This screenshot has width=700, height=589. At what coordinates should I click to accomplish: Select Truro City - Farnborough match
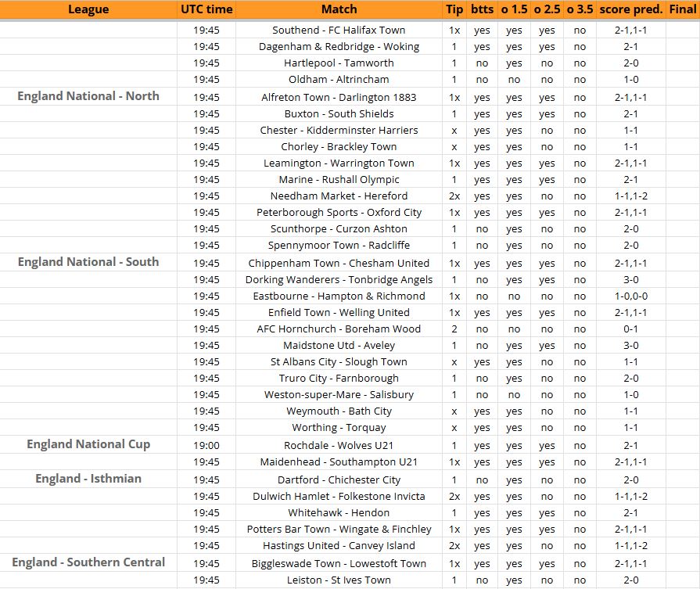pos(339,379)
